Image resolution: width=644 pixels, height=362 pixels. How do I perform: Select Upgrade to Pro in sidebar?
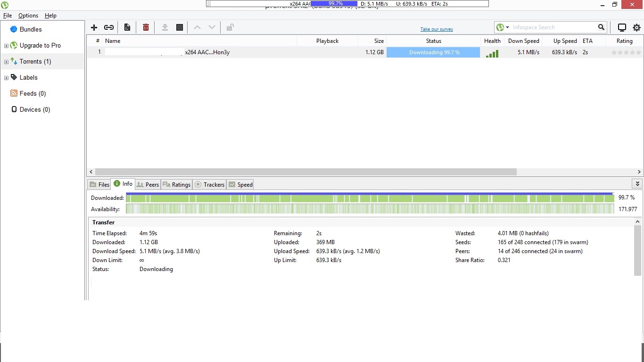tap(40, 46)
